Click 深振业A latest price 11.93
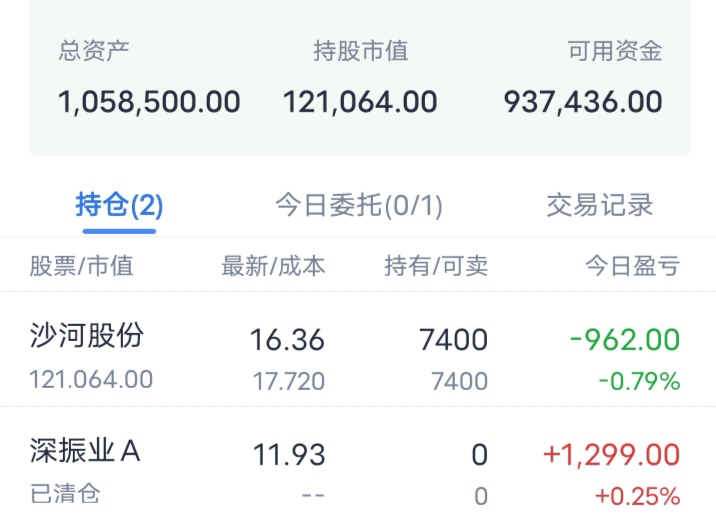 click(289, 455)
